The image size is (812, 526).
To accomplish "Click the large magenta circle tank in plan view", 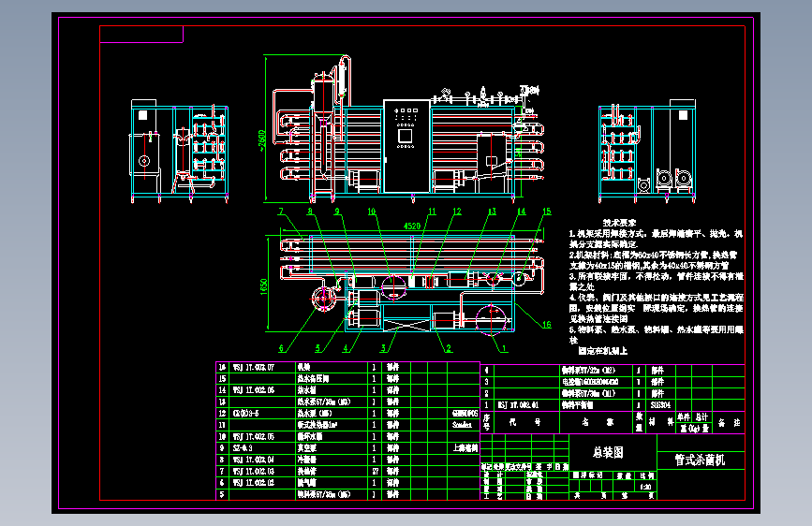I will [490, 319].
